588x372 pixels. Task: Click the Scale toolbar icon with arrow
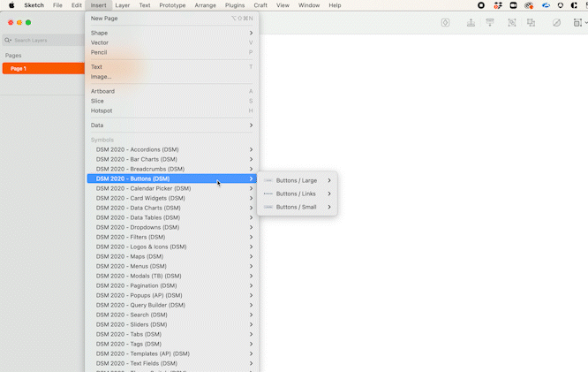click(x=578, y=22)
